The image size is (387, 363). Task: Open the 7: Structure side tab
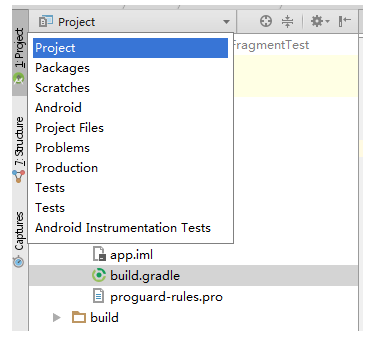[x=20, y=148]
